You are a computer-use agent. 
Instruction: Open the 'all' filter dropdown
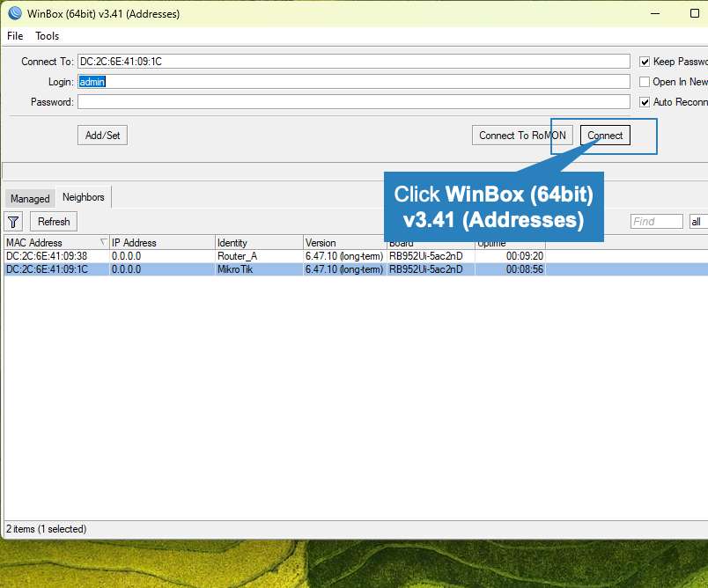pyautogui.click(x=698, y=222)
